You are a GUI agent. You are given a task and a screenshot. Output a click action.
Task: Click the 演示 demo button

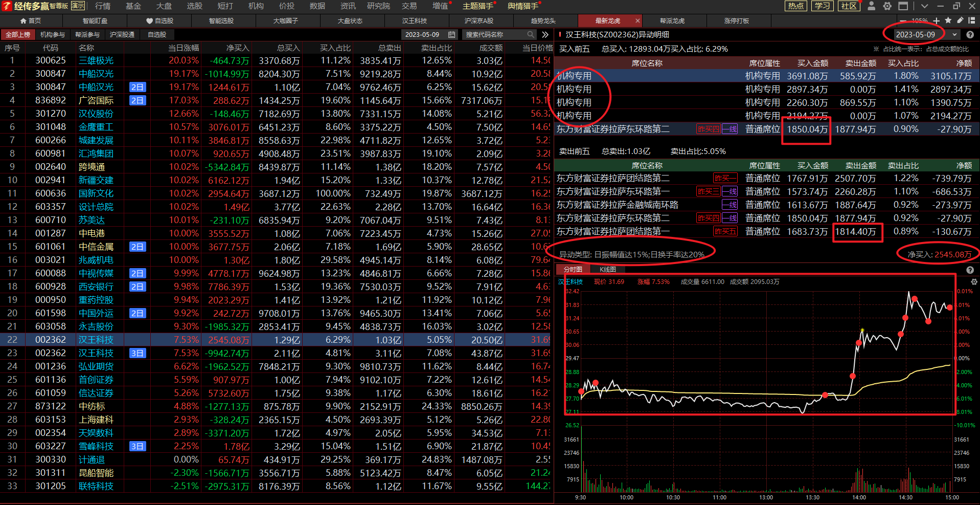point(78,6)
